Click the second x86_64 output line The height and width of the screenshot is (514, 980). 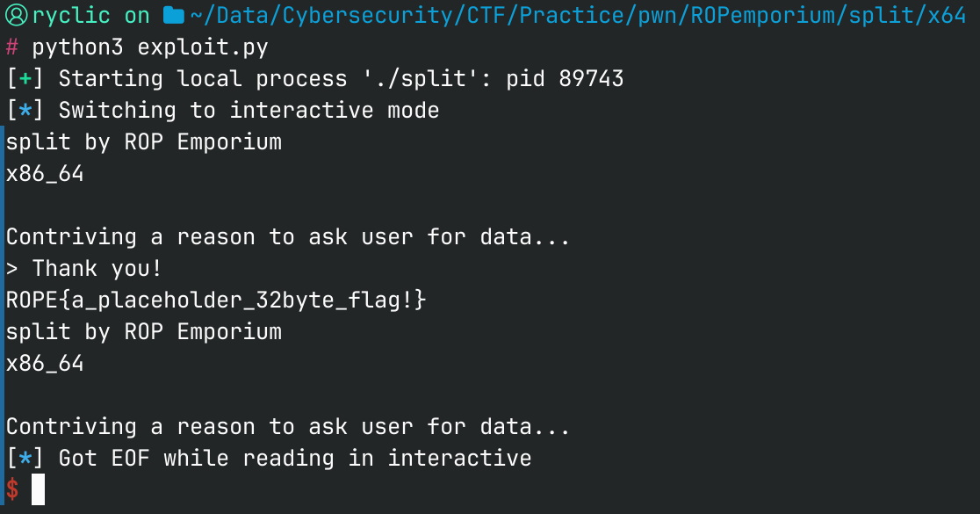tap(45, 363)
